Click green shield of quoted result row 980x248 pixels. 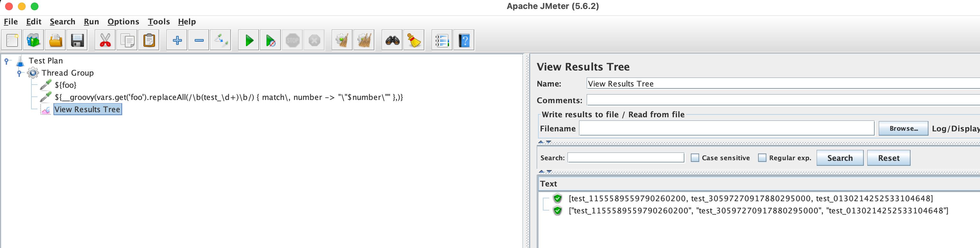coord(558,210)
